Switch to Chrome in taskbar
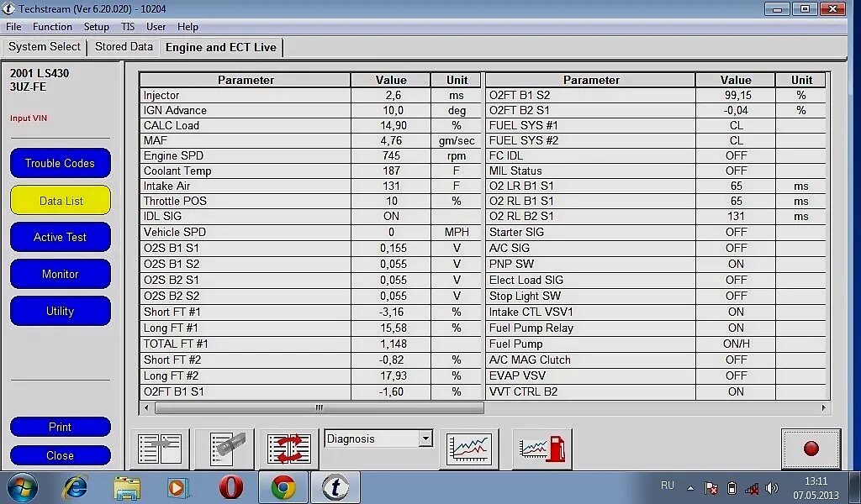Image resolution: width=861 pixels, height=504 pixels. click(x=283, y=487)
